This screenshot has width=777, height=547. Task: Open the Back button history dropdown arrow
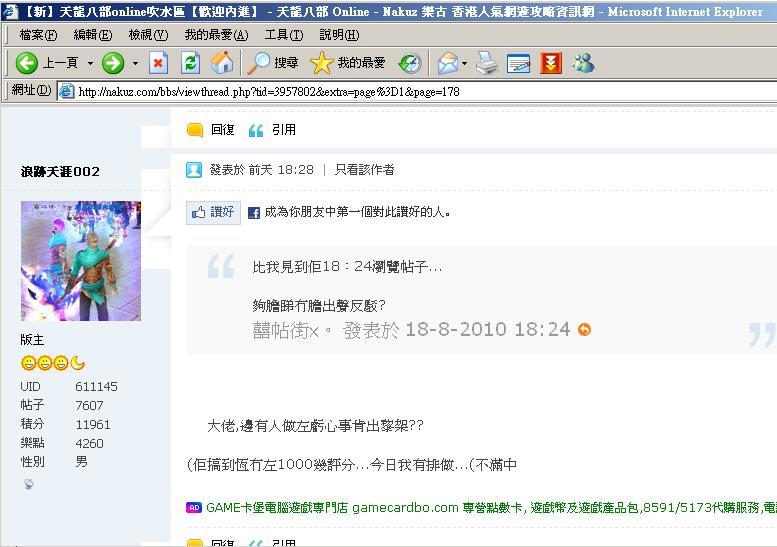click(x=90, y=63)
